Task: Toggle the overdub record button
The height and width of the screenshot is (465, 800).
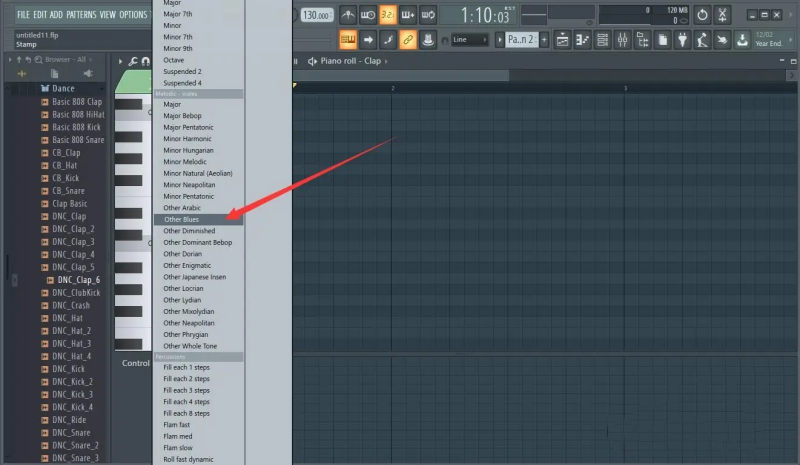Action: pyautogui.click(x=408, y=15)
